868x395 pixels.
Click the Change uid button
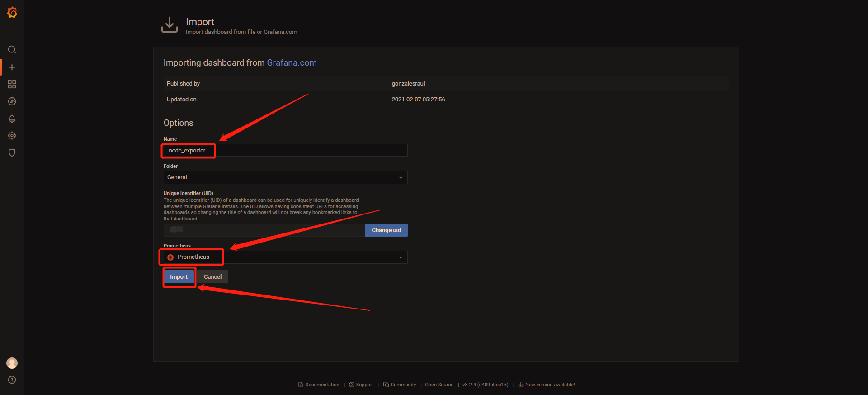pos(387,230)
